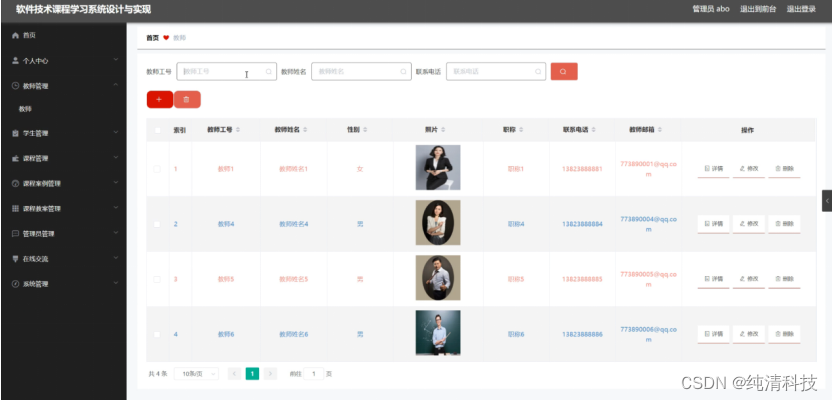Viewport: 833px width, 401px height.
Task: Sort by 性别 column arrows
Action: point(365,130)
